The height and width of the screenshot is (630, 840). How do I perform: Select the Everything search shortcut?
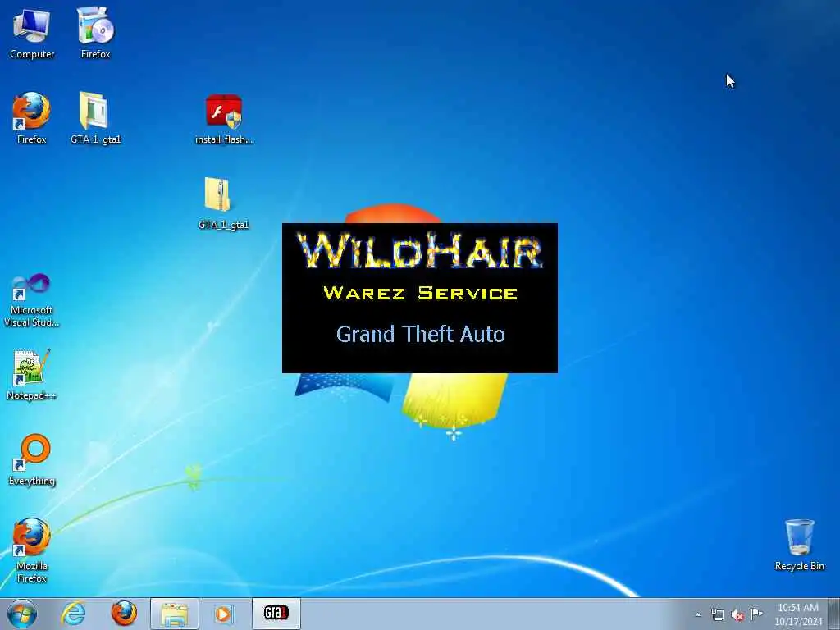click(32, 459)
